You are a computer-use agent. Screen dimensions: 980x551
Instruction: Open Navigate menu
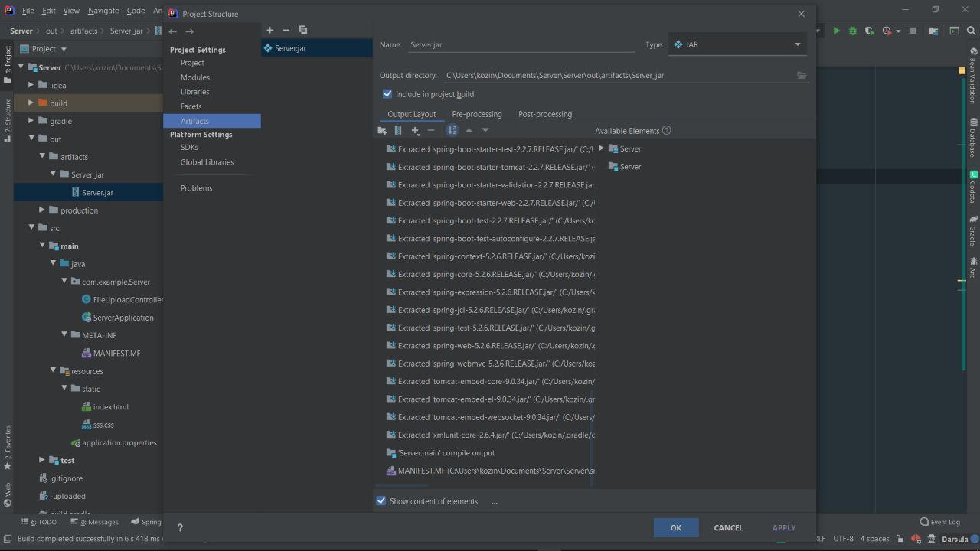pyautogui.click(x=103, y=11)
